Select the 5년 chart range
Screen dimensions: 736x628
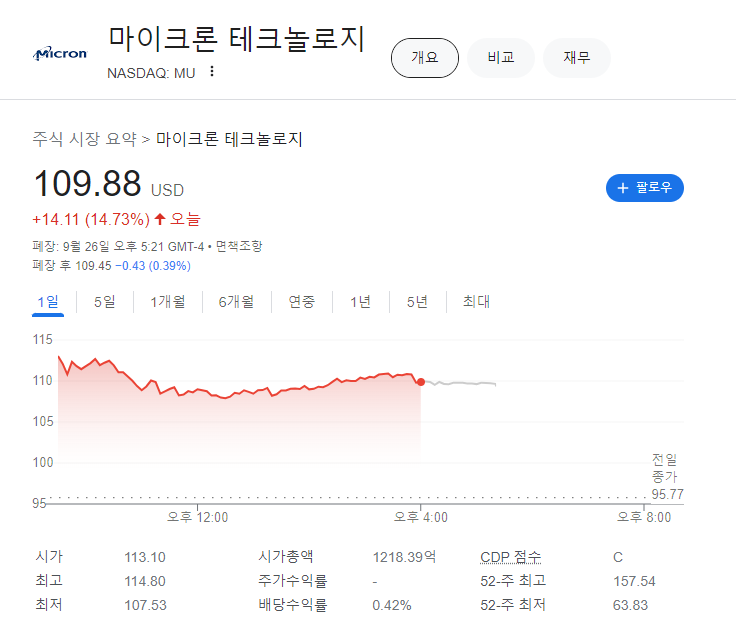click(x=417, y=302)
